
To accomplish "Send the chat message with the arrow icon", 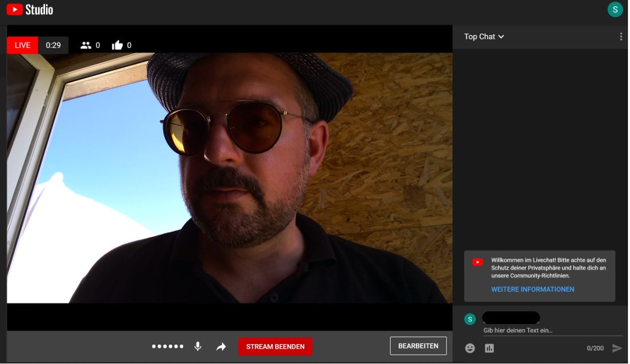I will (617, 348).
